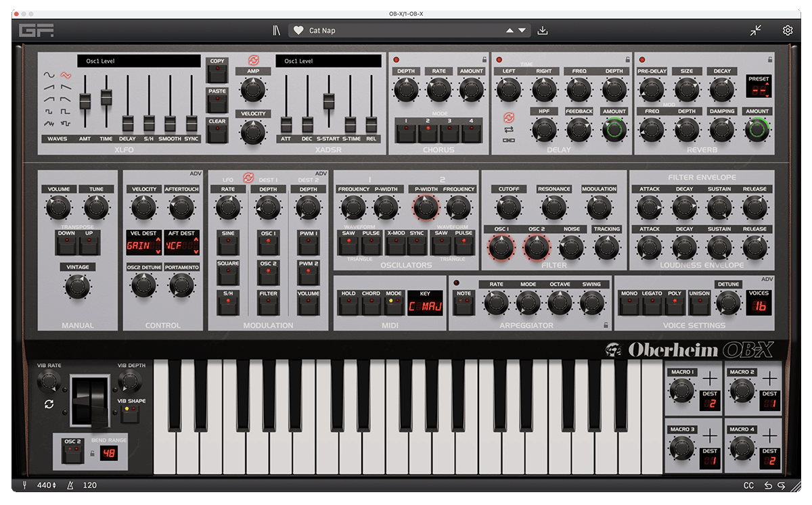Toggle the Chorus panel lock icon
Image resolution: width=812 pixels, height=505 pixels.
click(x=484, y=59)
